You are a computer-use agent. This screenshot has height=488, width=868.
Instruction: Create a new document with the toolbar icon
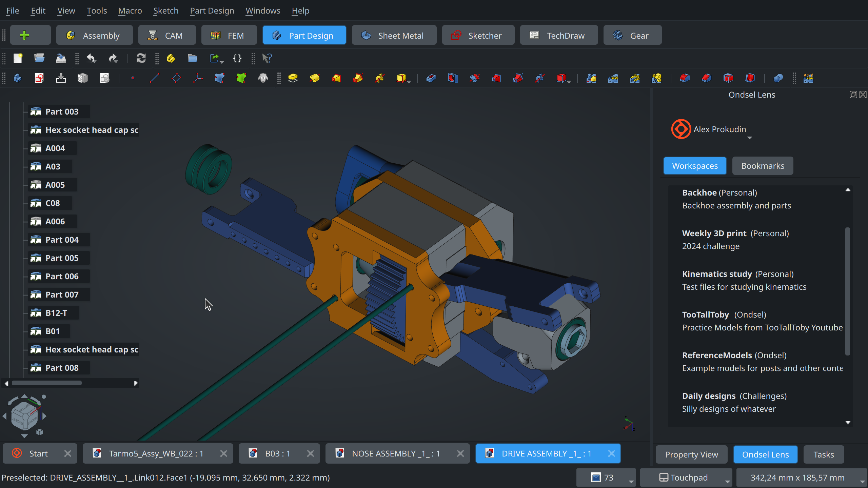[18, 58]
